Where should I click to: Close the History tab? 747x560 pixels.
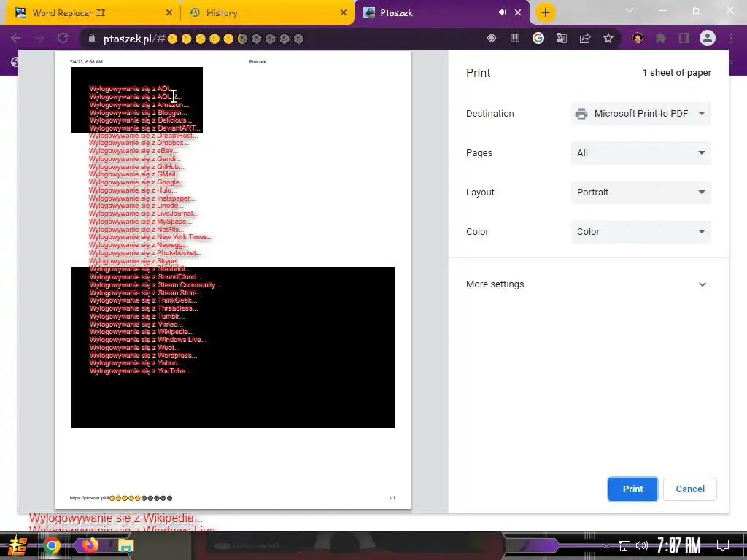(344, 13)
